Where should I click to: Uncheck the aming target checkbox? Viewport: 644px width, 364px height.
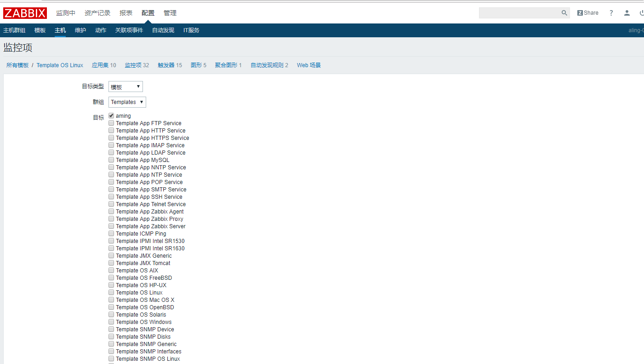pyautogui.click(x=111, y=116)
